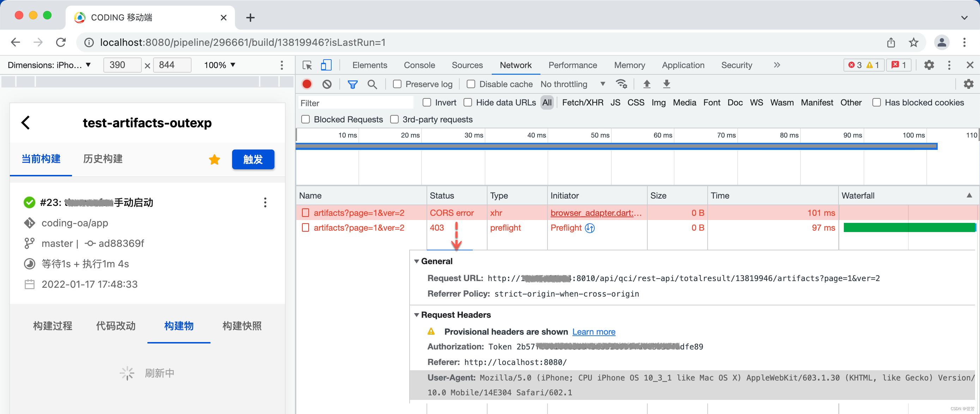Screen dimensions: 980x414
Task: Open network conditions wifi icon
Action: 622,84
